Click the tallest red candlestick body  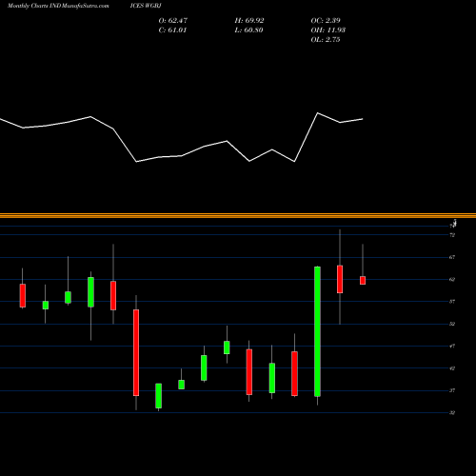(136, 352)
